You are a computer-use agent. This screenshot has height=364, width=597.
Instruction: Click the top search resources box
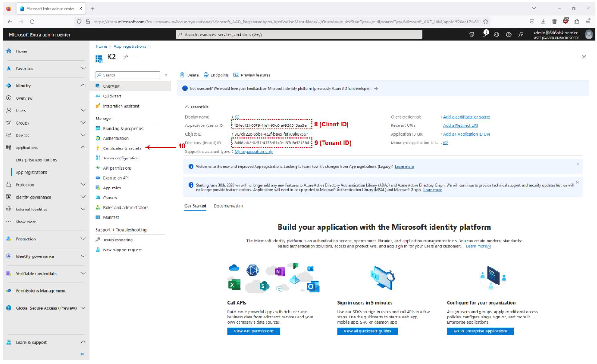tap(299, 34)
